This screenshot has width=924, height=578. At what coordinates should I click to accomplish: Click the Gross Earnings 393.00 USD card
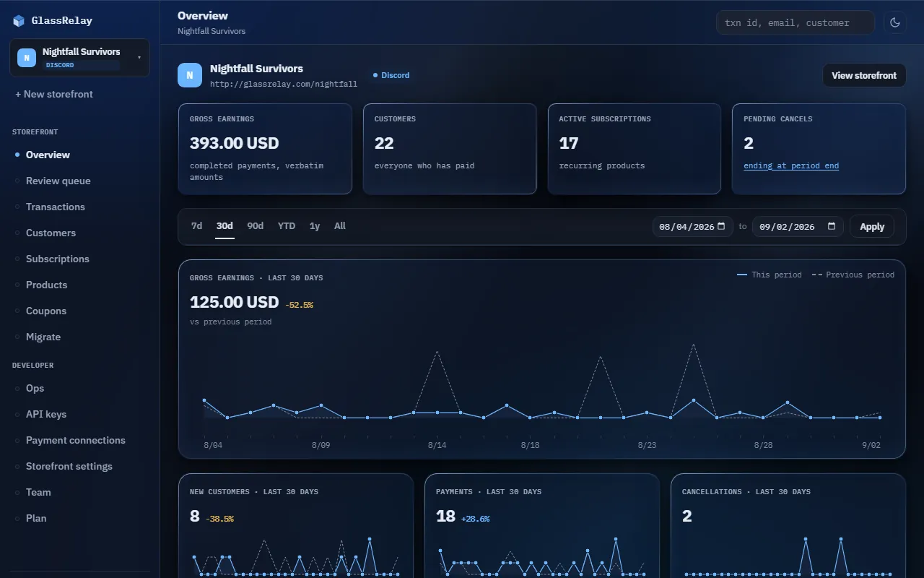click(265, 149)
